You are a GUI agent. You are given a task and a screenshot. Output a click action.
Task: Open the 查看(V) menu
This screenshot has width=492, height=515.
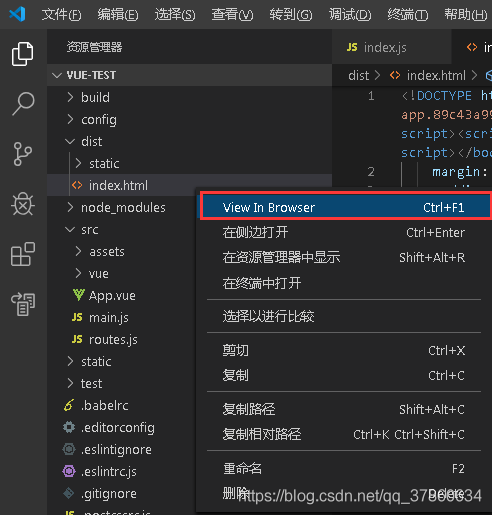click(x=232, y=15)
